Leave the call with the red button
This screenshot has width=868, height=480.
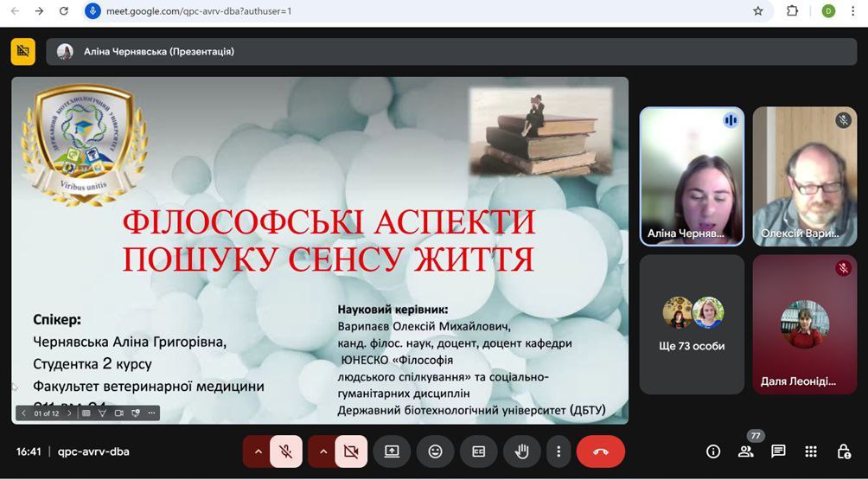point(601,451)
